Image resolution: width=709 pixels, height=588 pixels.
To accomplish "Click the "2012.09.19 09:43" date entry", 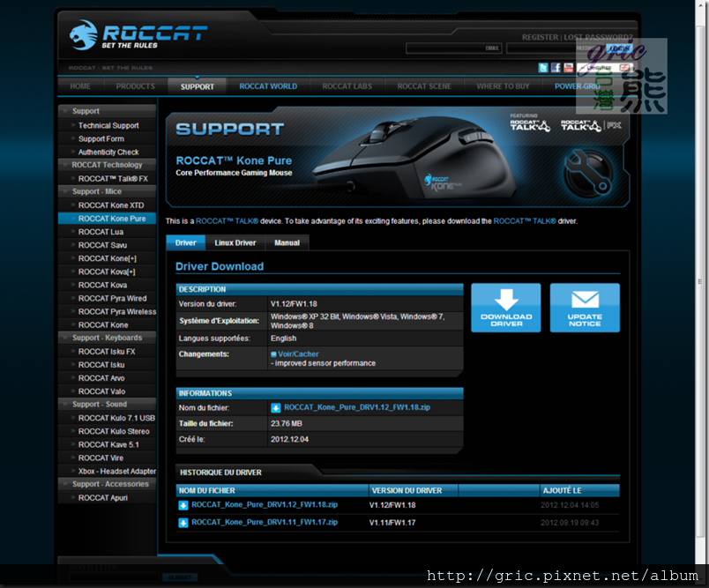I will click(570, 523).
